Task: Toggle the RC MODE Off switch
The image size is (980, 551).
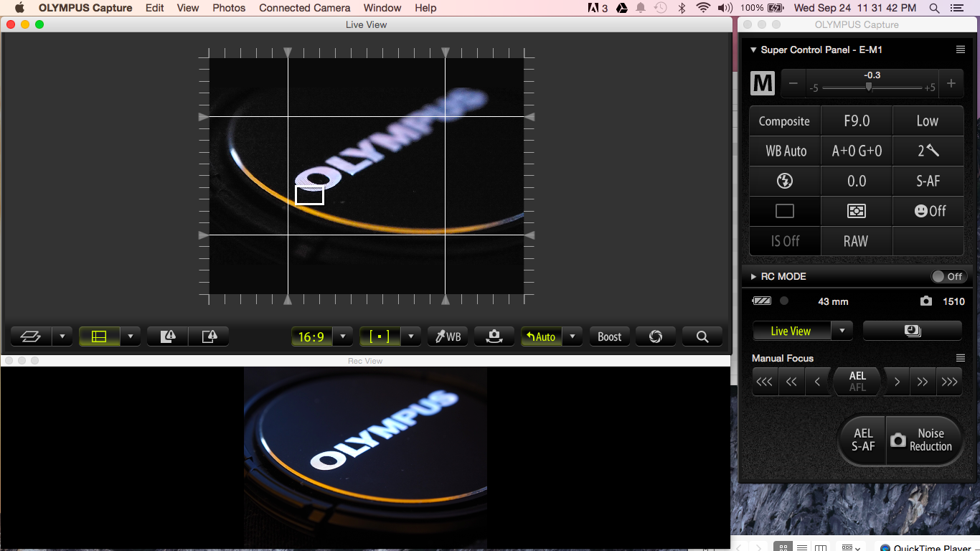Action: [x=948, y=276]
